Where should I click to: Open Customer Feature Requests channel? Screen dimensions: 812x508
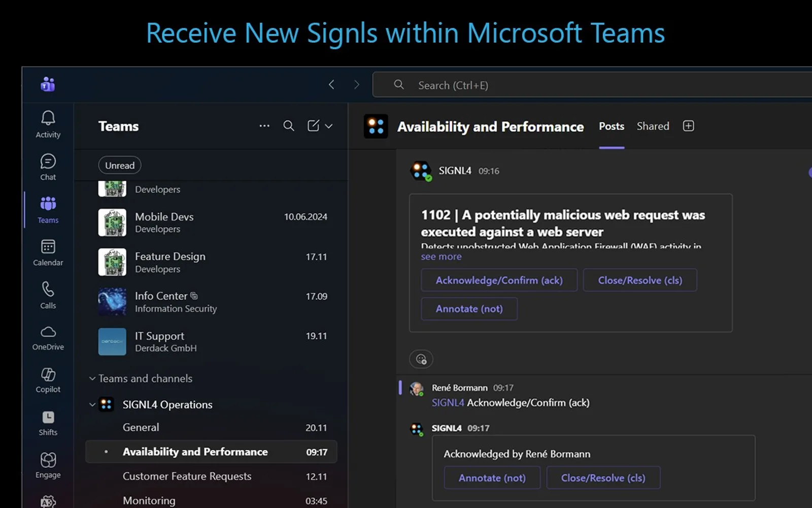tap(211, 477)
